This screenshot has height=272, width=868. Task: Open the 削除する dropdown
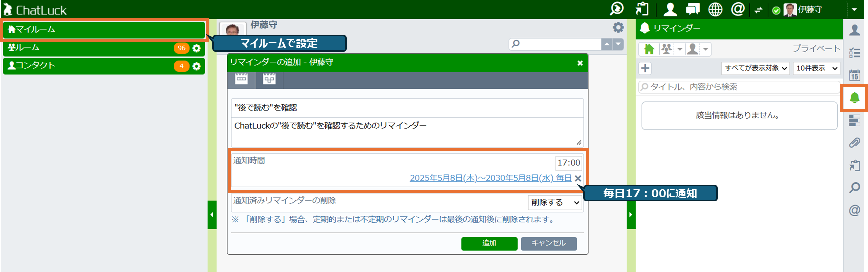tap(555, 203)
